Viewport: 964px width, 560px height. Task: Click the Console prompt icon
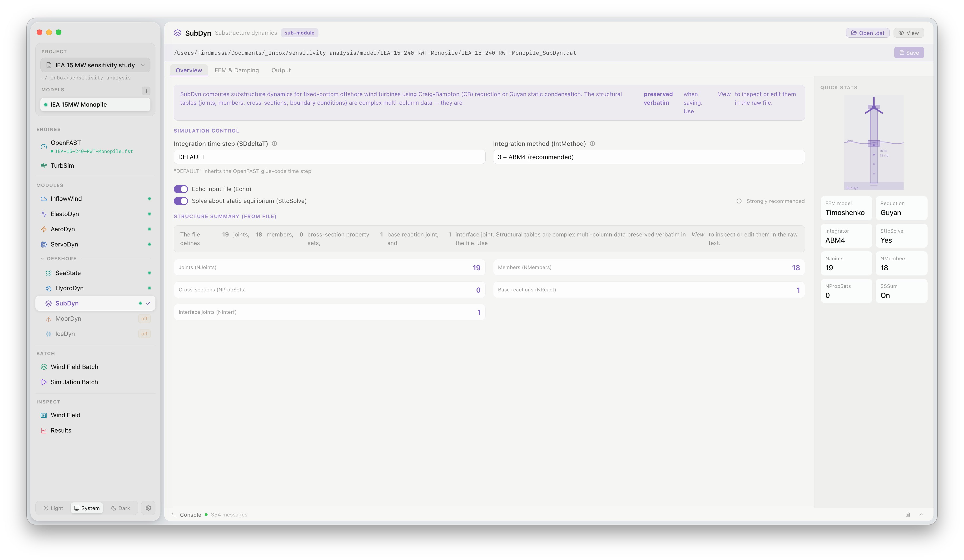point(174,515)
